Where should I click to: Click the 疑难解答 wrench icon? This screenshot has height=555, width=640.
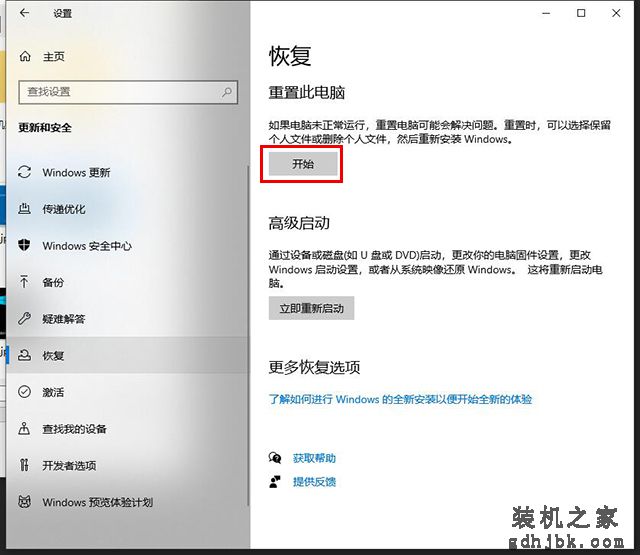tap(24, 318)
